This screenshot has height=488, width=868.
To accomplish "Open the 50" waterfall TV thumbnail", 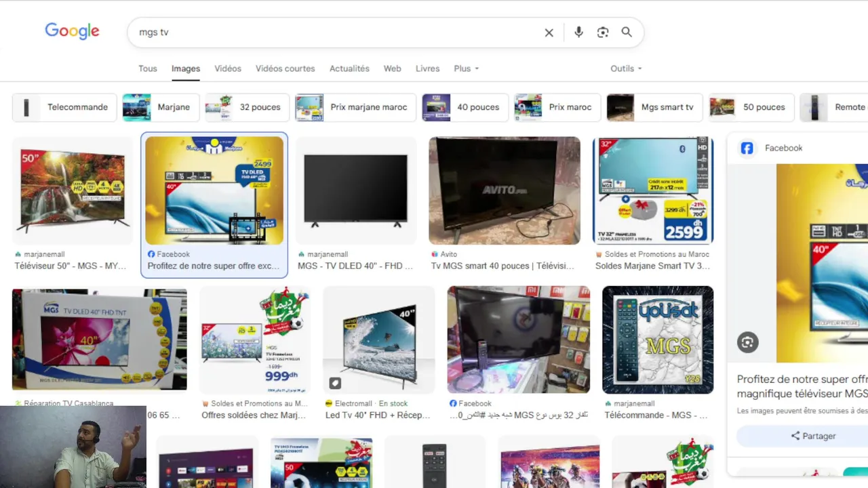I will (73, 190).
